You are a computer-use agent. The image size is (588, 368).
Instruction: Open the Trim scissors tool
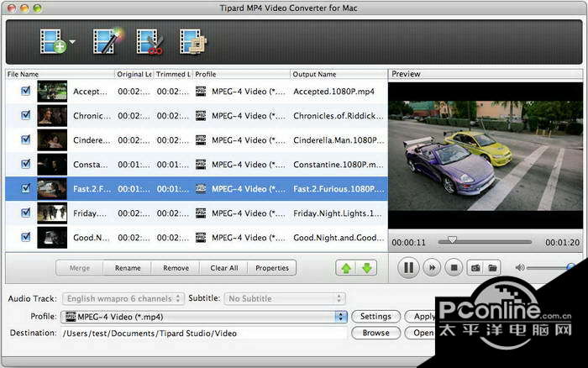(150, 42)
